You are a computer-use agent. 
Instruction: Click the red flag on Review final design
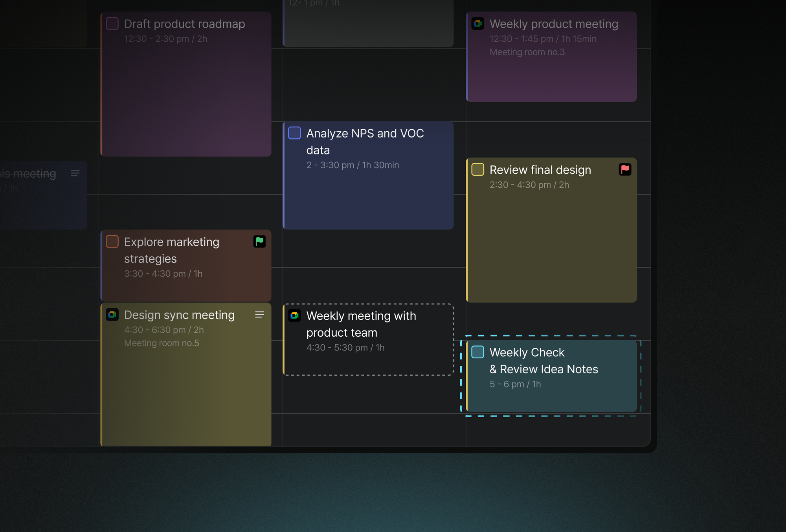point(625,169)
